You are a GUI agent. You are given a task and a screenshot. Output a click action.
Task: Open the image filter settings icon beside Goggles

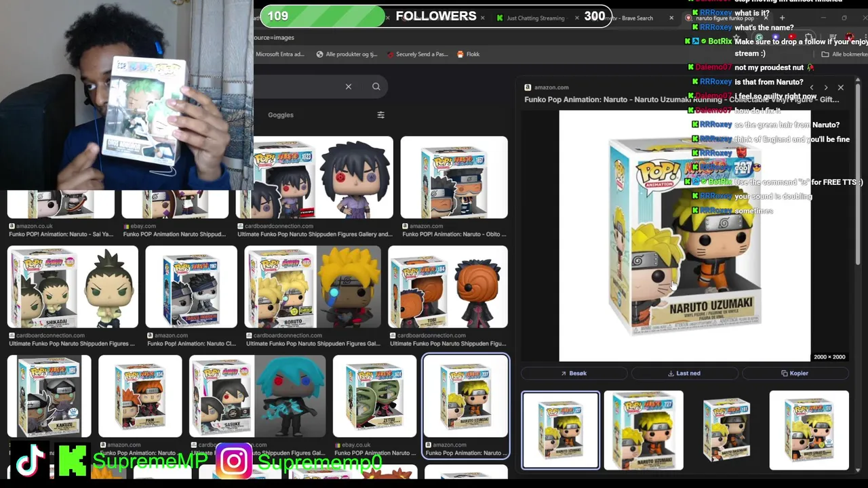point(380,115)
